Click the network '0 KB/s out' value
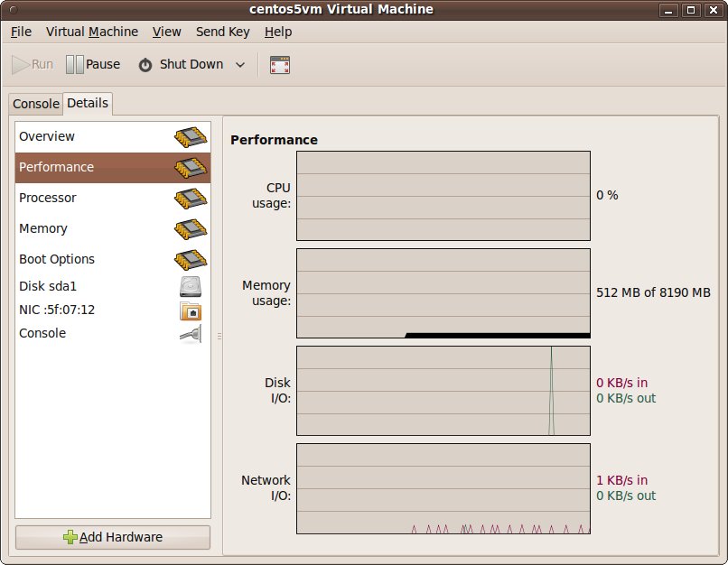Viewport: 728px width, 565px height. tap(626, 496)
